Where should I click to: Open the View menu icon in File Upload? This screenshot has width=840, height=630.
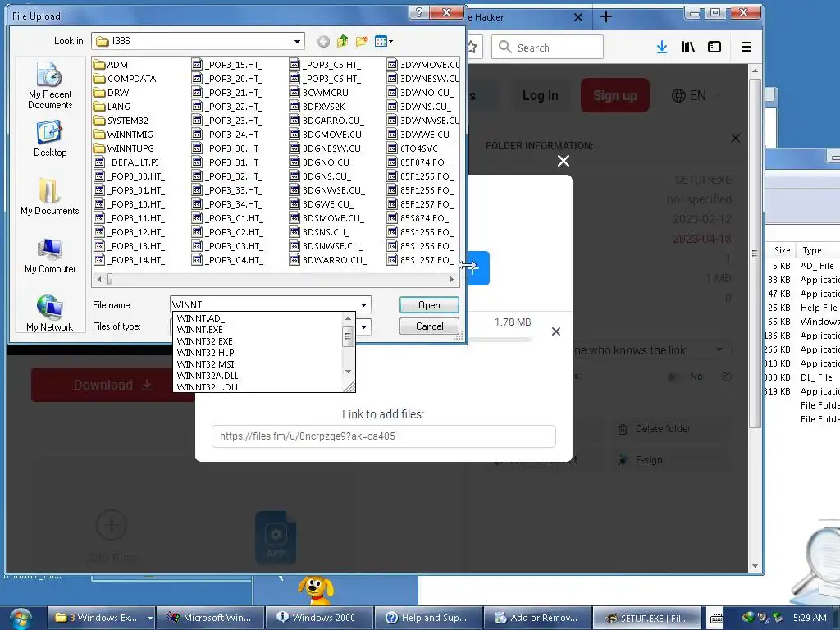pos(384,41)
